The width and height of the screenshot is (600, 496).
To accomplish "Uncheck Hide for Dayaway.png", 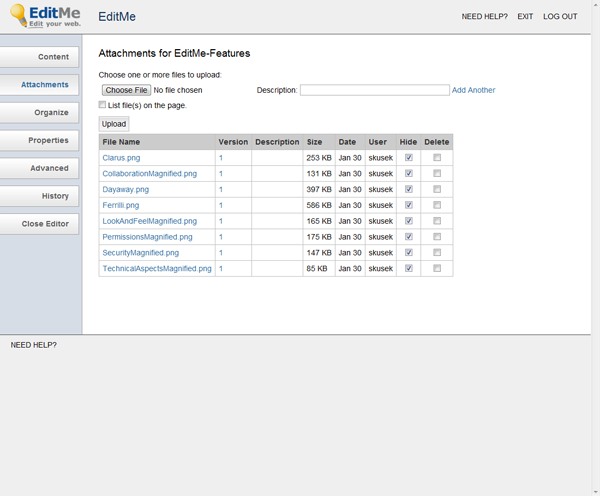I will click(x=409, y=189).
